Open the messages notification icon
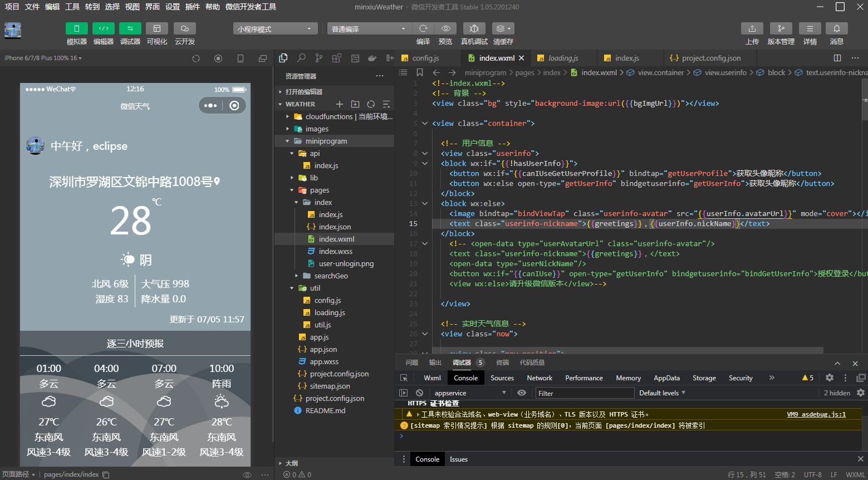The width and height of the screenshot is (868, 480). pyautogui.click(x=837, y=28)
